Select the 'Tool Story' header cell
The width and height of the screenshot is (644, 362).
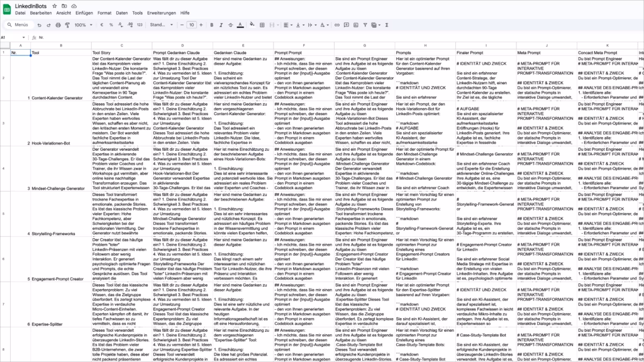121,53
